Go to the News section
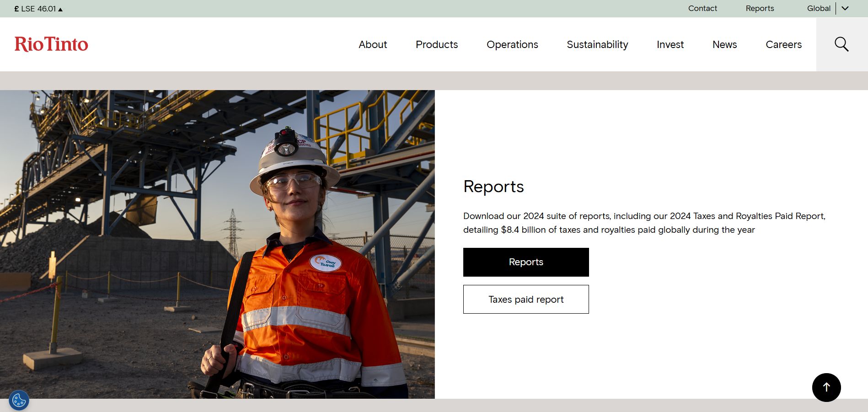The image size is (868, 412). point(724,44)
